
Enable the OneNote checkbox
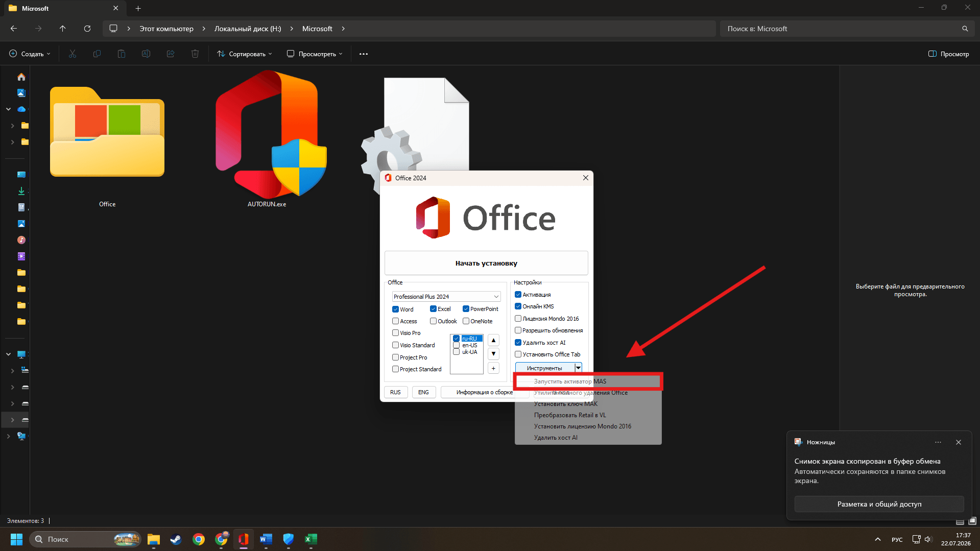point(466,321)
